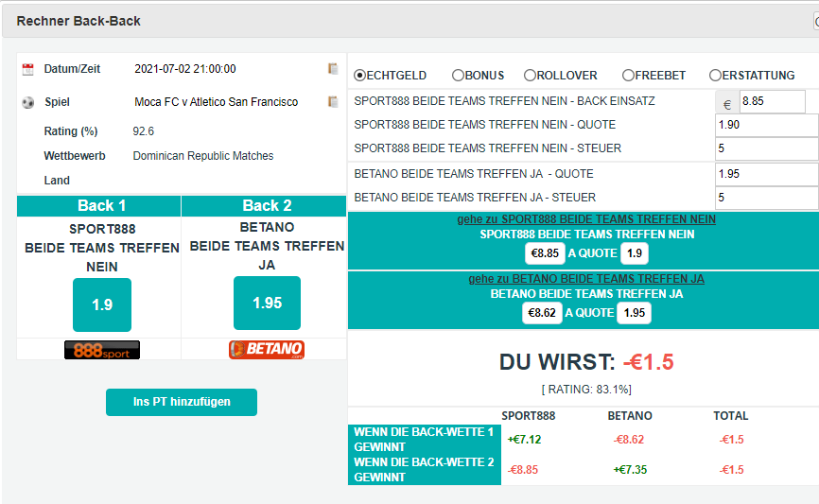Select the Back 2 column header
819x504 pixels.
point(264,206)
